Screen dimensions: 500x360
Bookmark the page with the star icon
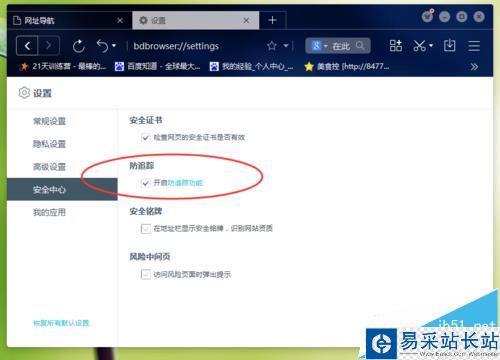click(272, 46)
